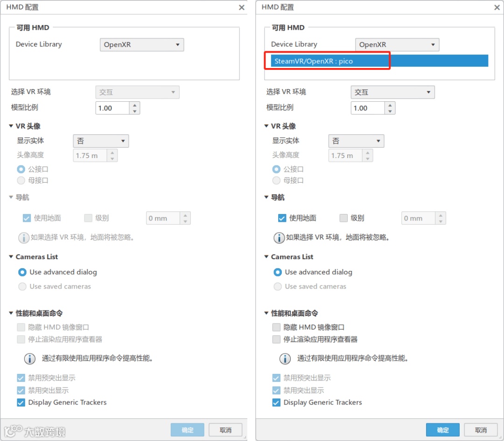Viewport: 504px width, 441px height.
Task: Collapse Cameras List section in left dialog
Action: coord(11,257)
